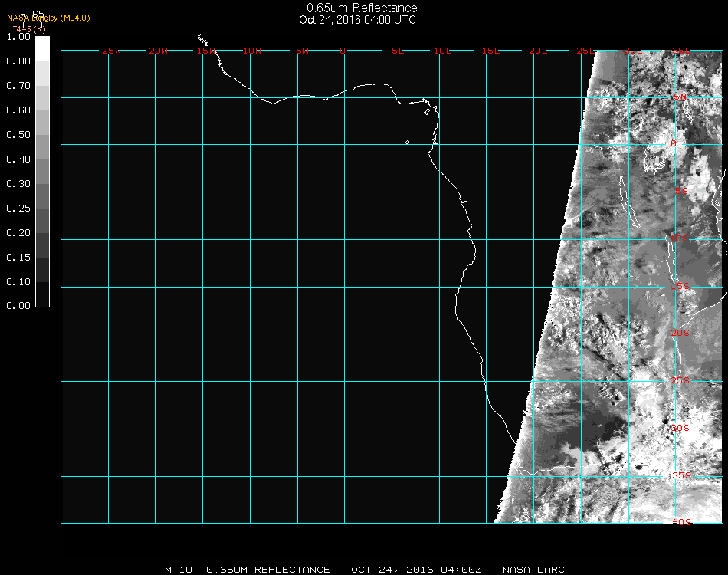Click the 15E longitude label
Viewport: 728px width, 575px height.
pos(491,51)
